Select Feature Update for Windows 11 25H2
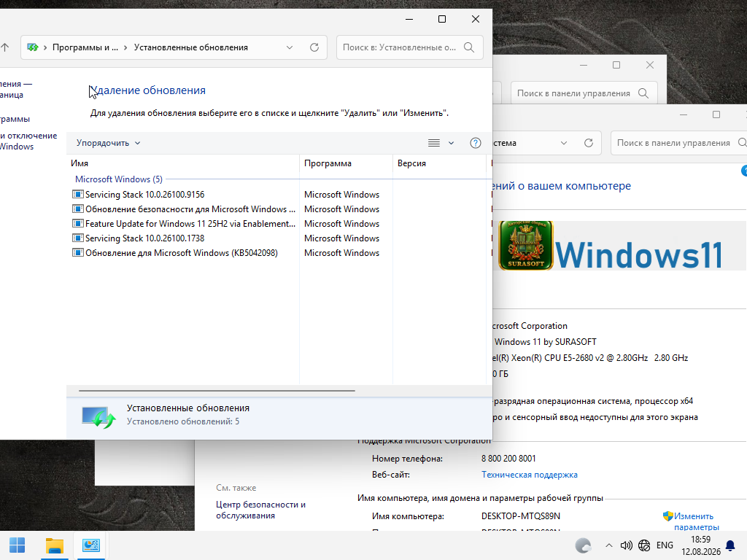Image resolution: width=747 pixels, height=560 pixels. [x=184, y=223]
